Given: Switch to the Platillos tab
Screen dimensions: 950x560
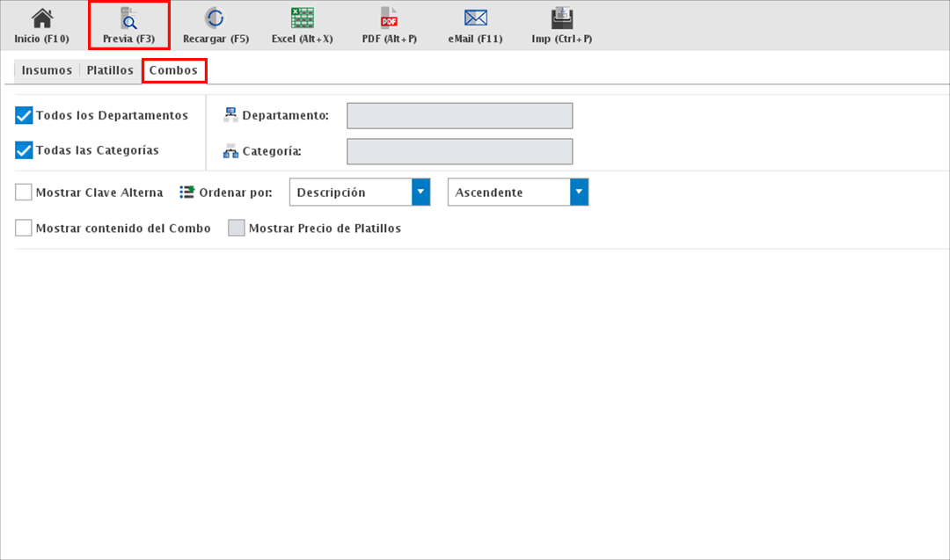Looking at the screenshot, I should pos(110,70).
